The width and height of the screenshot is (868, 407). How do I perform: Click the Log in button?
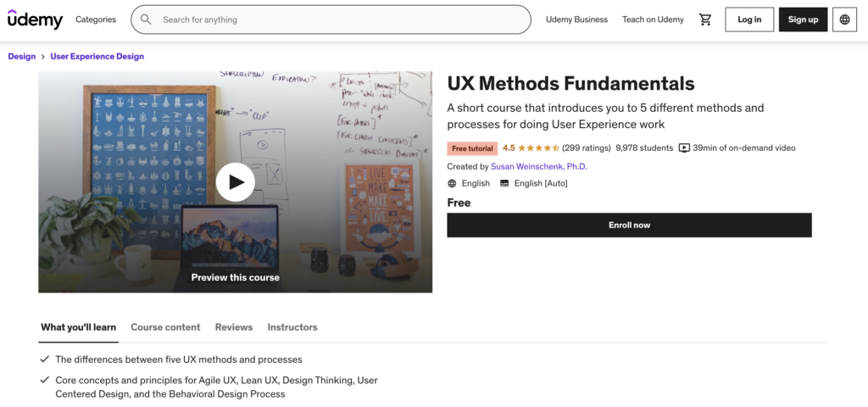point(749,20)
